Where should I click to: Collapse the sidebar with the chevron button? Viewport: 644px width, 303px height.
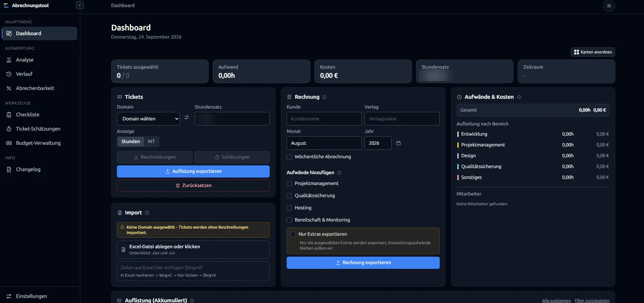tap(80, 5)
